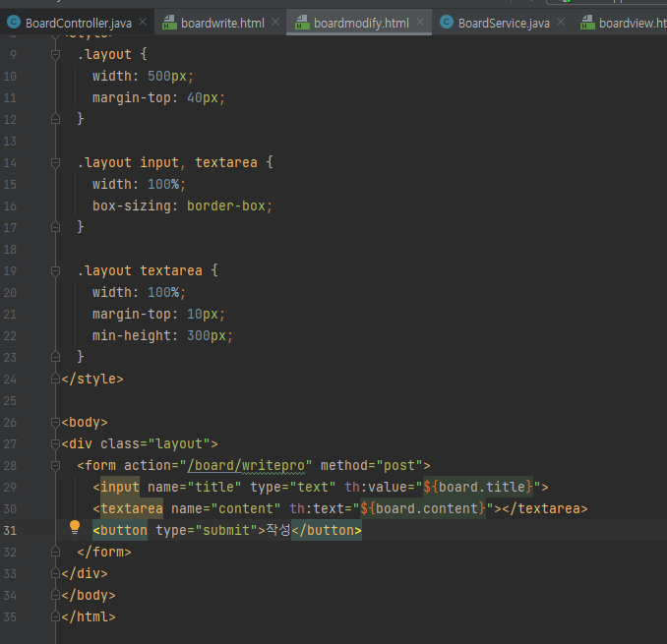Collapse the form element fold at line 28
The height and width of the screenshot is (644, 667).
pos(55,465)
